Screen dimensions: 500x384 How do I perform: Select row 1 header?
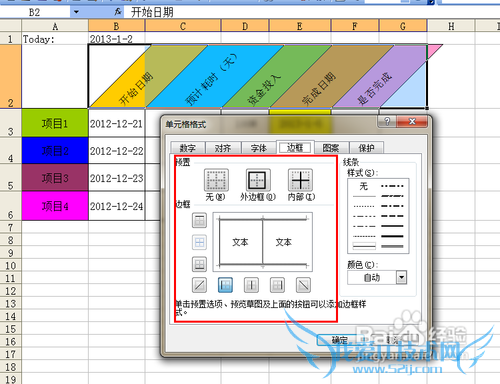pyautogui.click(x=11, y=39)
